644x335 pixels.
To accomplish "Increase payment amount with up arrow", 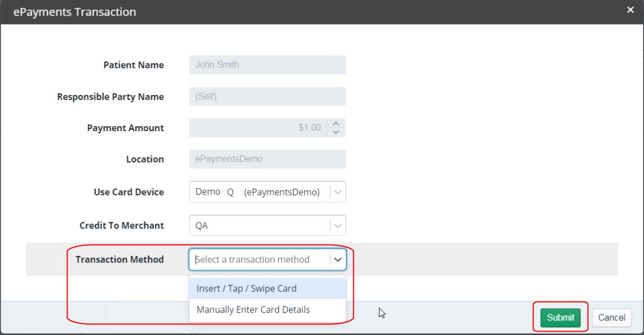I will (x=335, y=124).
